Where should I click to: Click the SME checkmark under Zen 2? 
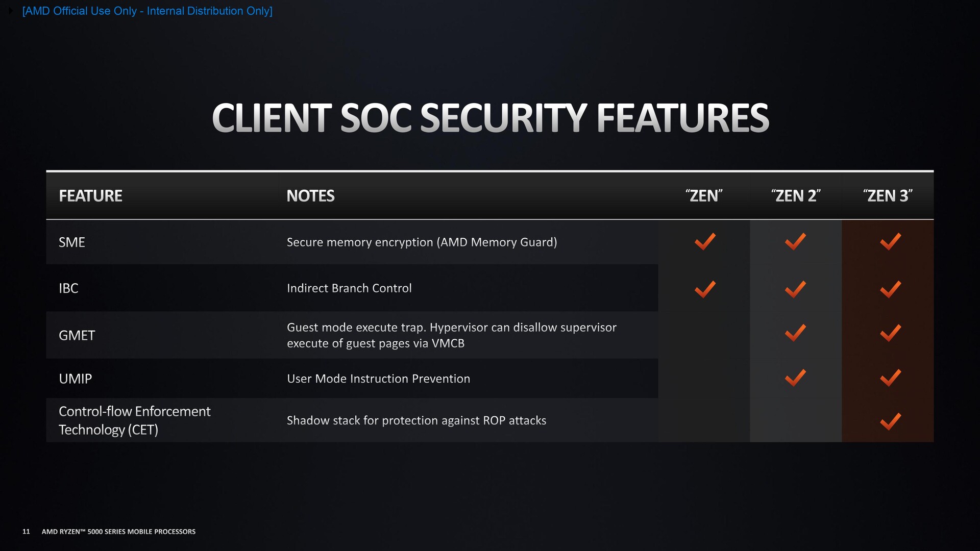click(x=795, y=241)
